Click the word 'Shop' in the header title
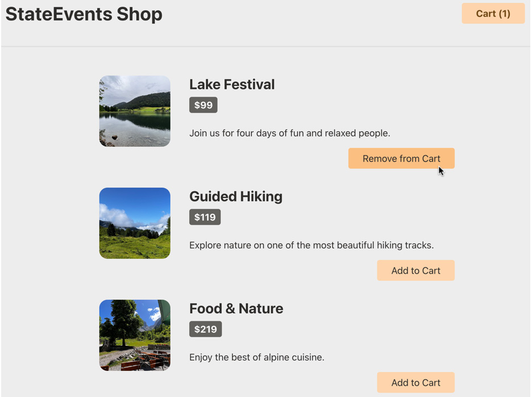This screenshot has width=532, height=397. tap(140, 14)
